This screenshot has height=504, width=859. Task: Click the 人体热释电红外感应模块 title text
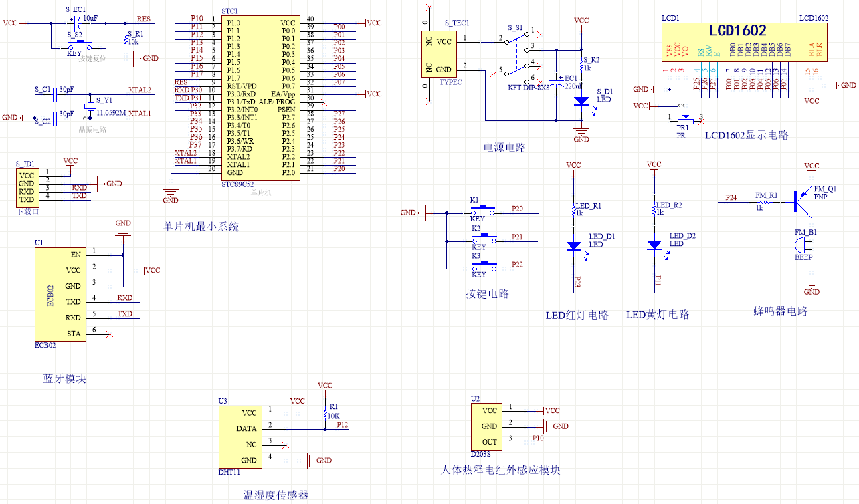501,470
